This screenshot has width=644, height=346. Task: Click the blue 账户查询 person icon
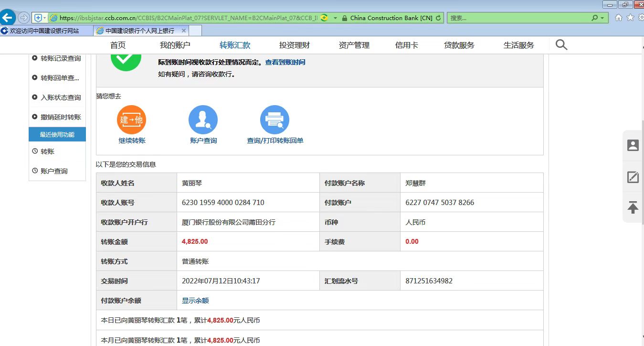coord(203,120)
